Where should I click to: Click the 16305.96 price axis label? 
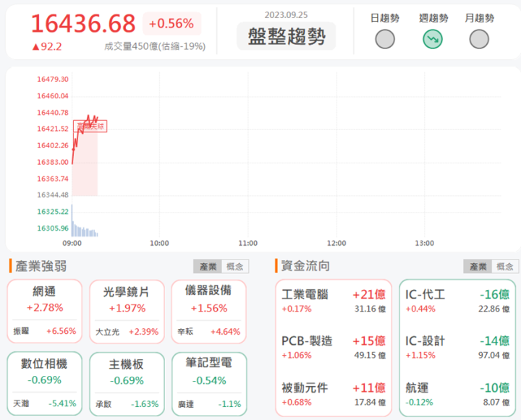[53, 228]
